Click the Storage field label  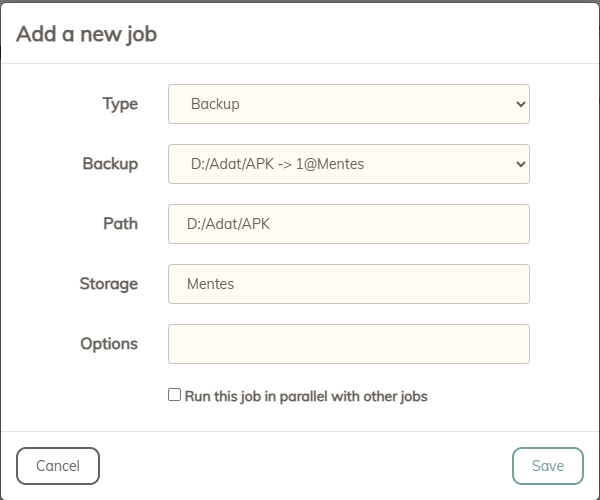(108, 284)
